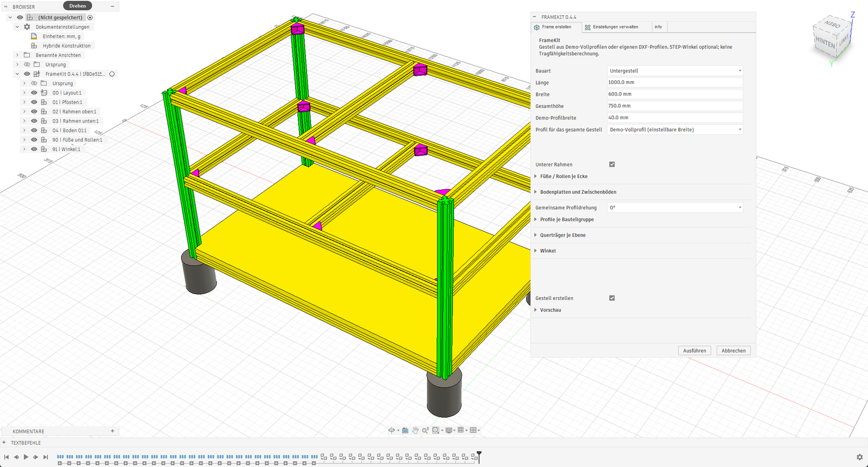Image resolution: width=868 pixels, height=467 pixels.
Task: Click the Dokumenteinstellungen gear icon
Action: [x=27, y=27]
